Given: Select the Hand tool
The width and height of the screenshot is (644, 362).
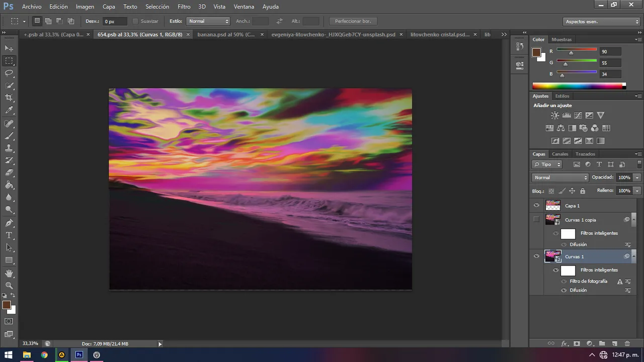Looking at the screenshot, I should [9, 274].
